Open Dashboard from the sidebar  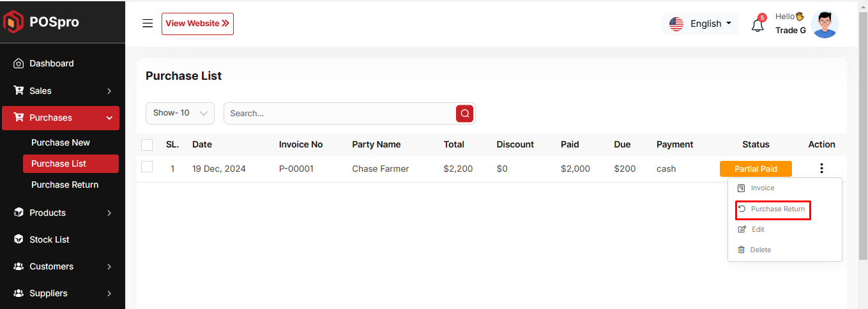(x=51, y=63)
